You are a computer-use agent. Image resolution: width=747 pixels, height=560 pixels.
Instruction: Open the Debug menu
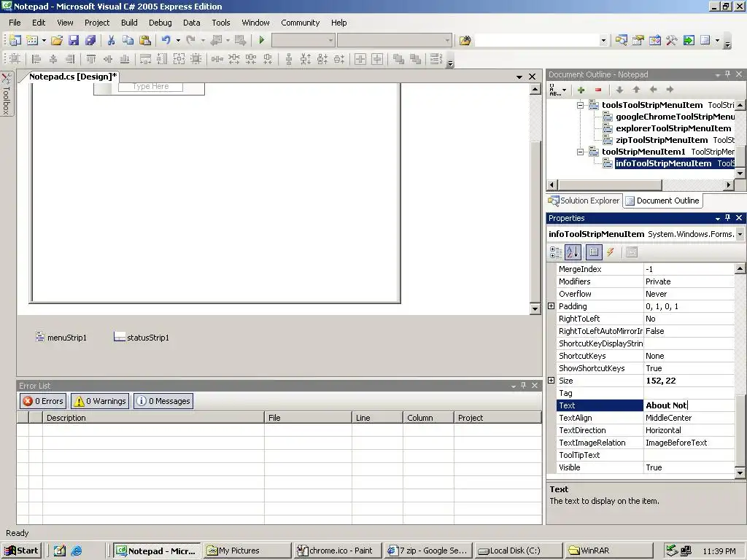160,23
